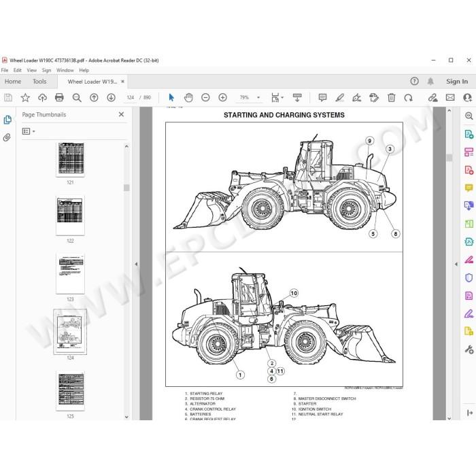Click the thumbnails panel scroll down arrow

tap(126, 417)
